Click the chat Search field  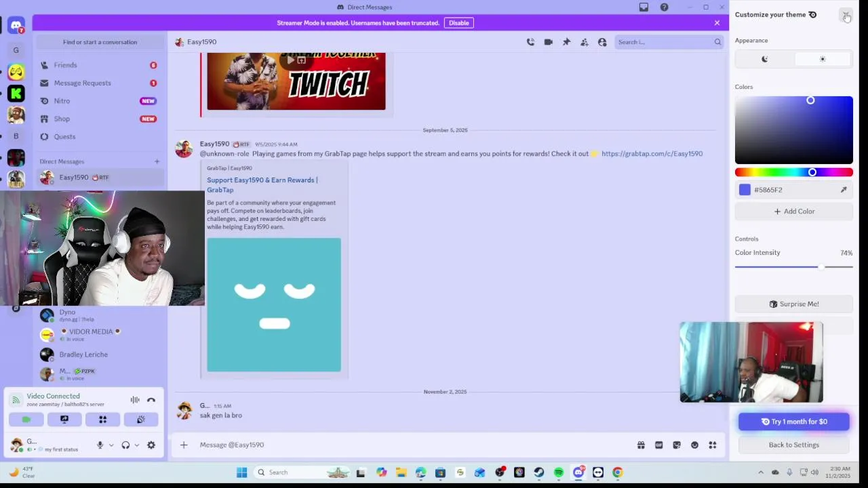point(669,42)
